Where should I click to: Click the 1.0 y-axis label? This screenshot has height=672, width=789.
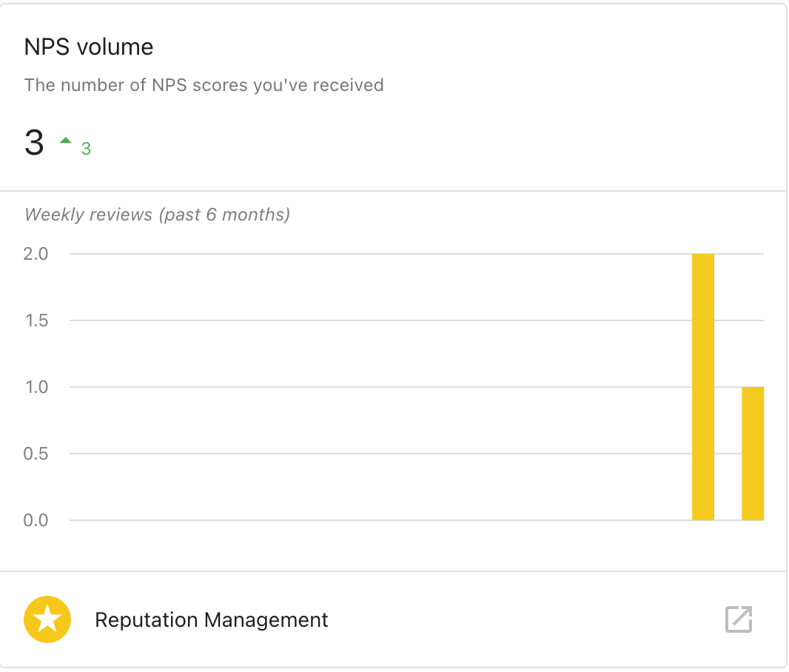click(37, 387)
